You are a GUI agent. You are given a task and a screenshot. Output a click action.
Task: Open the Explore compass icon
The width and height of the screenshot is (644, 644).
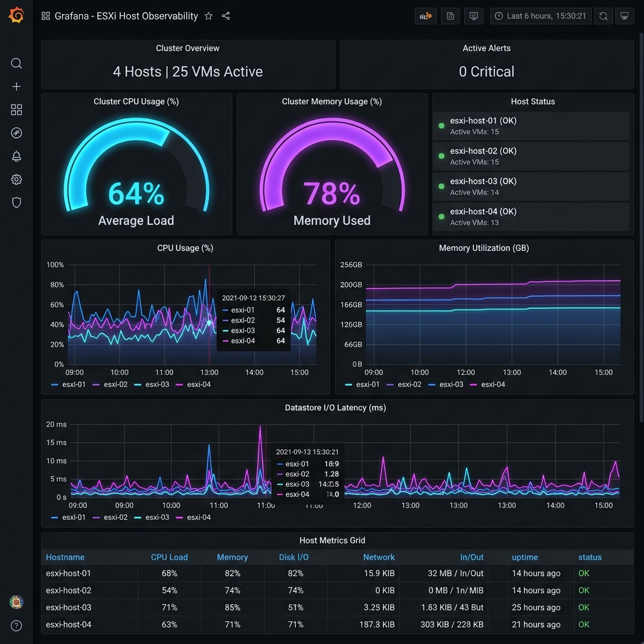(x=16, y=133)
